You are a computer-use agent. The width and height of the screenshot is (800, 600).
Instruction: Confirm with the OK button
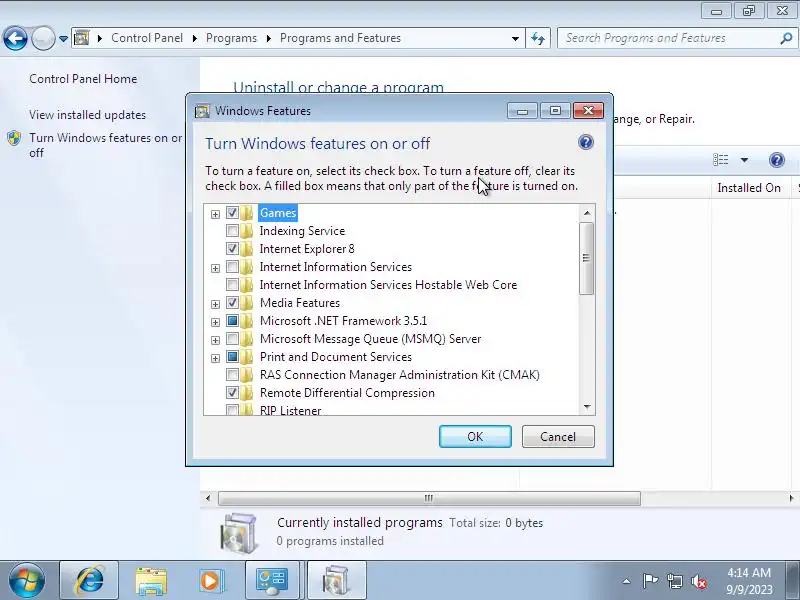pyautogui.click(x=475, y=437)
